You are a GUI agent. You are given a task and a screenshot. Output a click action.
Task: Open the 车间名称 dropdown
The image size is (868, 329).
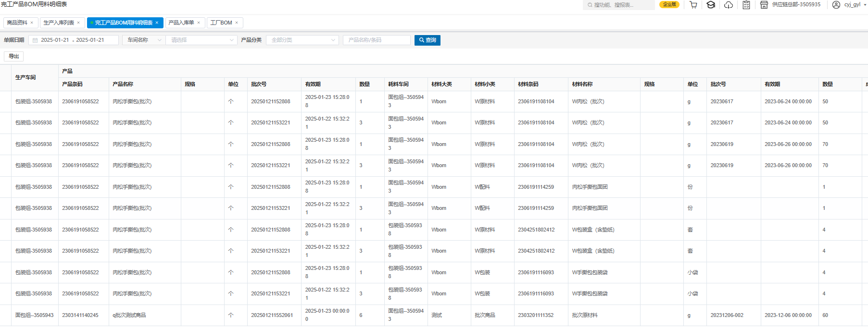click(144, 40)
